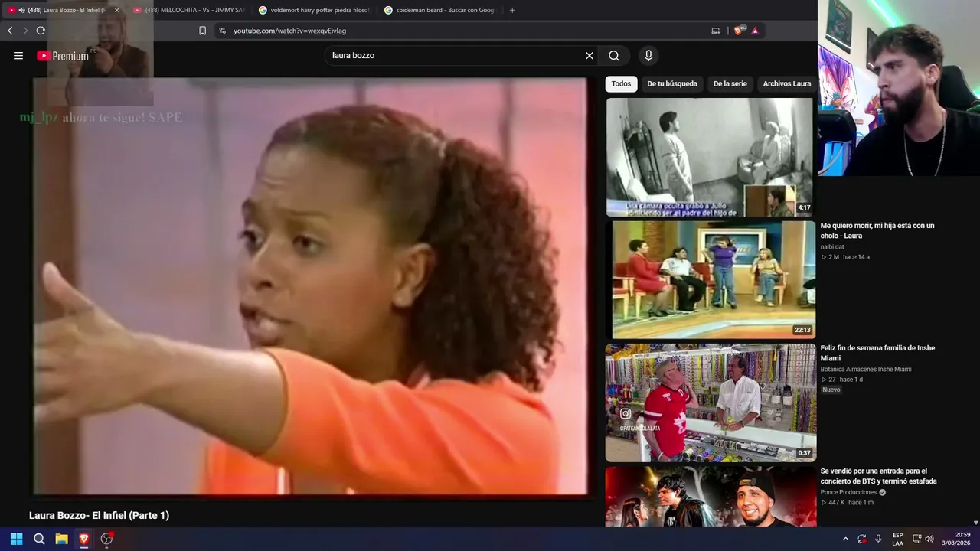Show hidden system tray icons

click(845, 539)
